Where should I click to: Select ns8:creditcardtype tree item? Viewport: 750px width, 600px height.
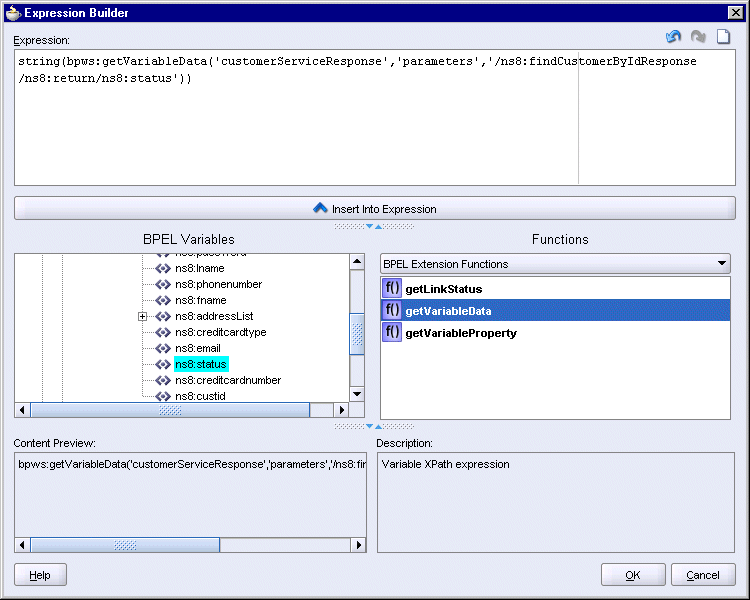click(221, 332)
